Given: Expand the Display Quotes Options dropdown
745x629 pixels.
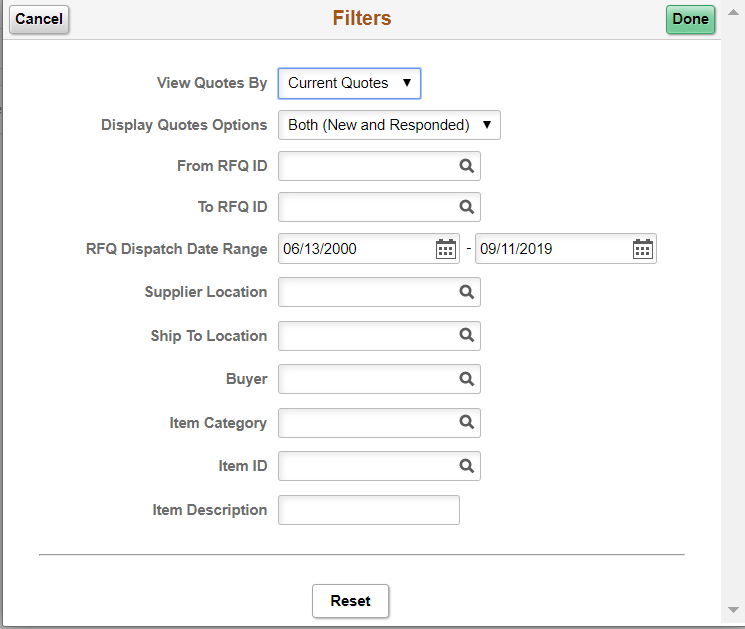Looking at the screenshot, I should pos(389,125).
